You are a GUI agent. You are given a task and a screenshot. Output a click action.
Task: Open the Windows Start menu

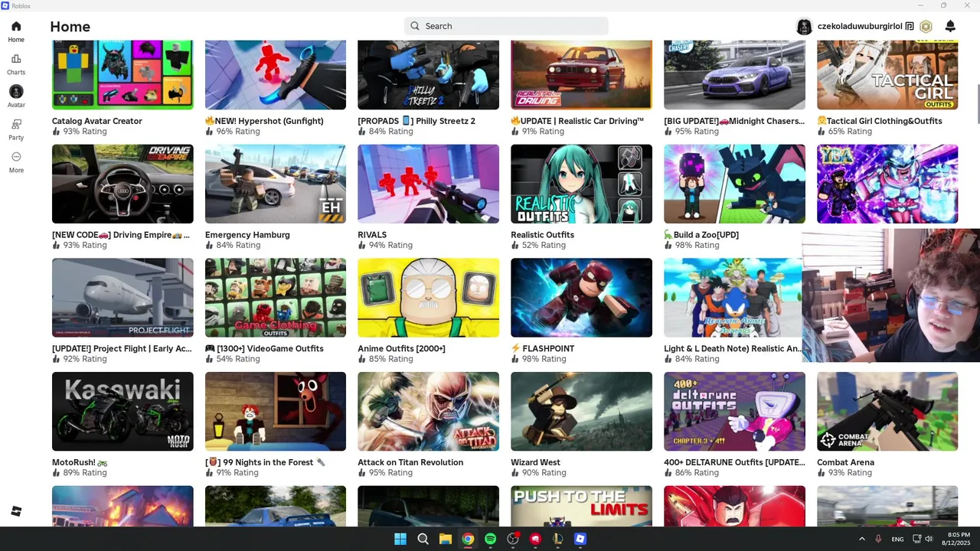click(x=400, y=539)
